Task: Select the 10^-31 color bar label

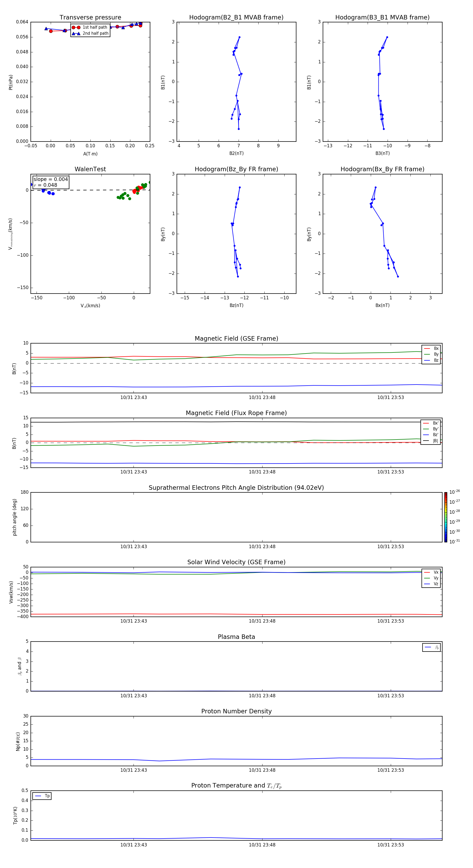Action: coord(455,542)
